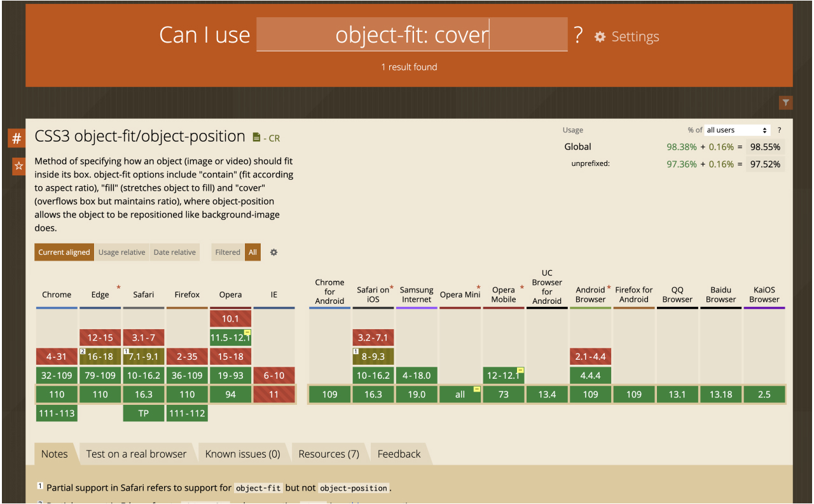814x504 pixels.
Task: Switch to the Known issues tab
Action: [242, 453]
